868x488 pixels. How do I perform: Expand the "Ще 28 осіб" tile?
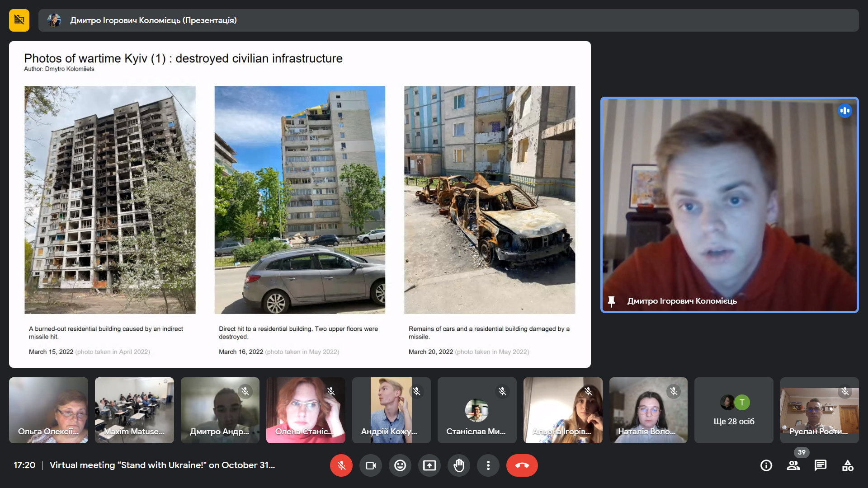point(734,410)
